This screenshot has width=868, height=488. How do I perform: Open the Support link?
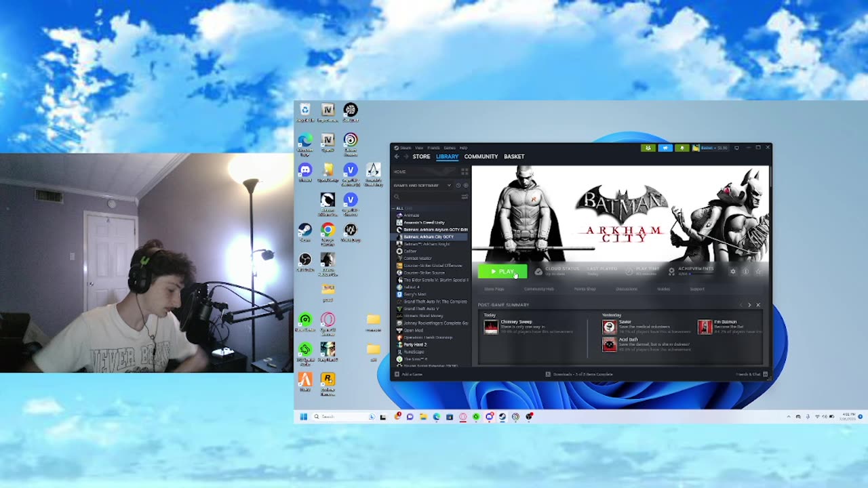tap(697, 289)
